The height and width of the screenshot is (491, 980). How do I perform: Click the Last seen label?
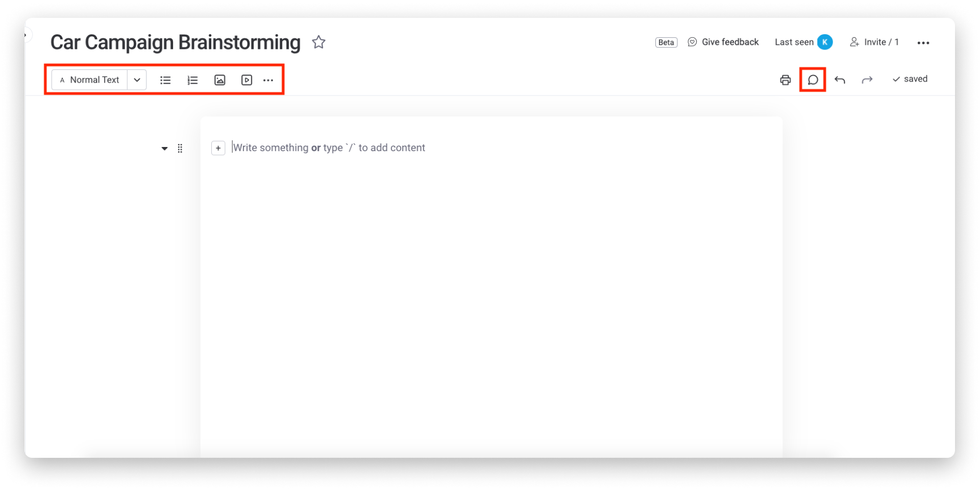pos(794,42)
